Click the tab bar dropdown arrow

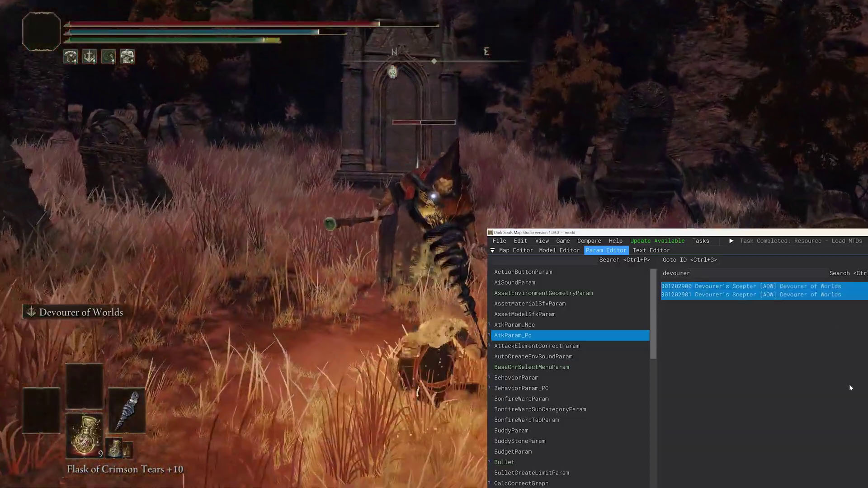(x=492, y=250)
